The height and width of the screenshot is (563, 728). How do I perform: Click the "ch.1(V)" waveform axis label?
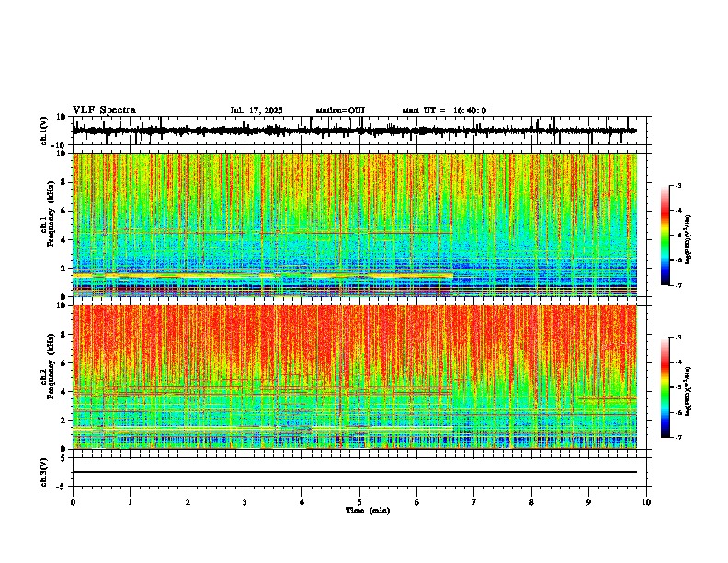[x=44, y=131]
